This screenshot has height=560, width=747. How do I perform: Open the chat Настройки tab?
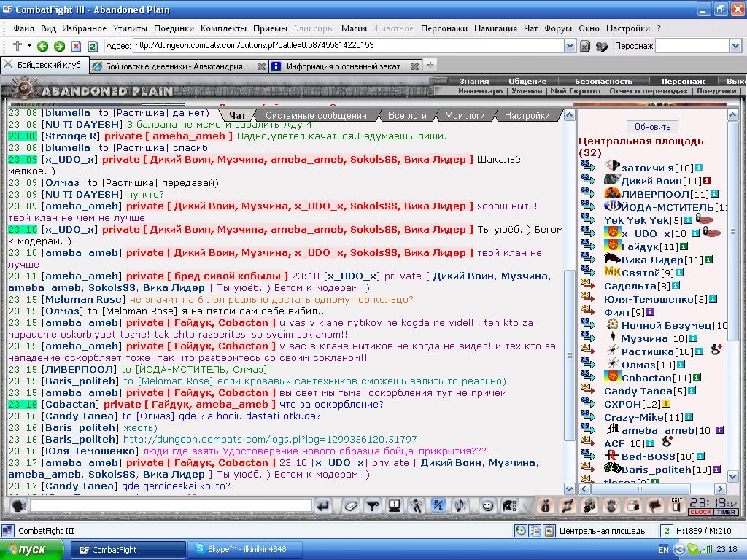click(527, 115)
